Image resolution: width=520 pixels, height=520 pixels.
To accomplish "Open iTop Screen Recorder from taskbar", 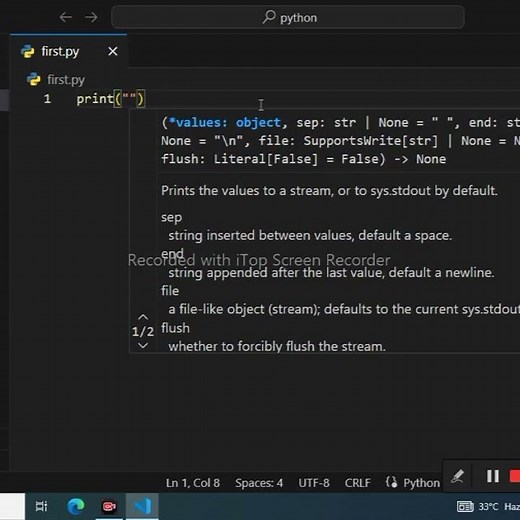I will pyautogui.click(x=109, y=506).
